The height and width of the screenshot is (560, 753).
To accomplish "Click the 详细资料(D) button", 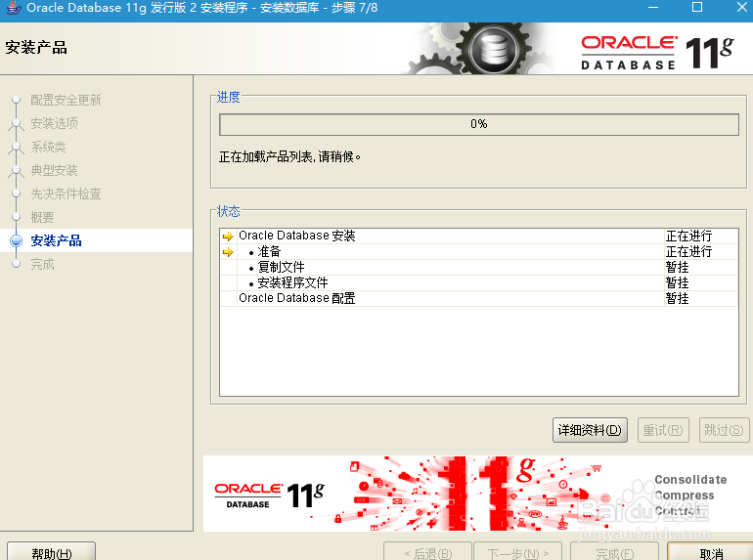I will point(590,430).
